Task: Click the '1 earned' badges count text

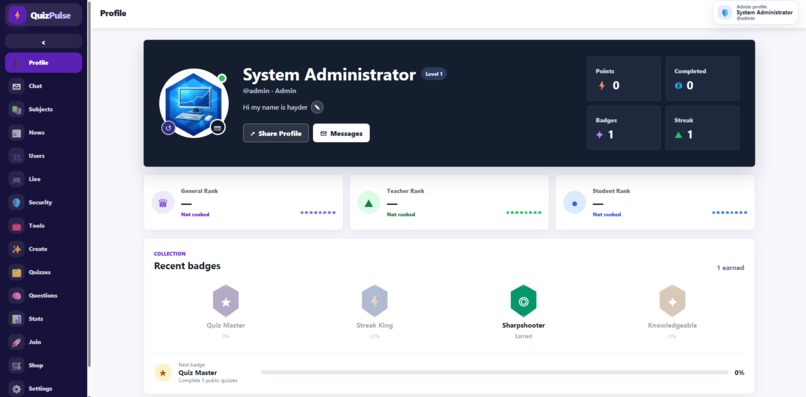Action: 730,268
